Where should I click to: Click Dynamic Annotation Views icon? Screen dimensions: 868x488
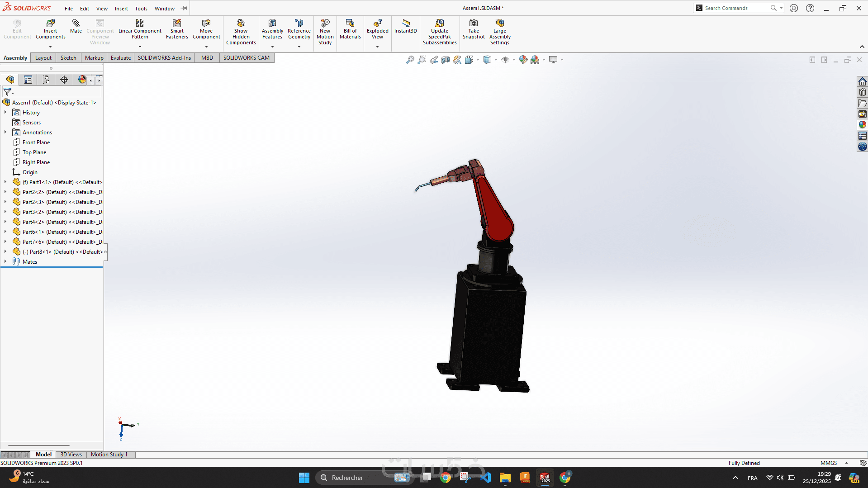pos(457,60)
